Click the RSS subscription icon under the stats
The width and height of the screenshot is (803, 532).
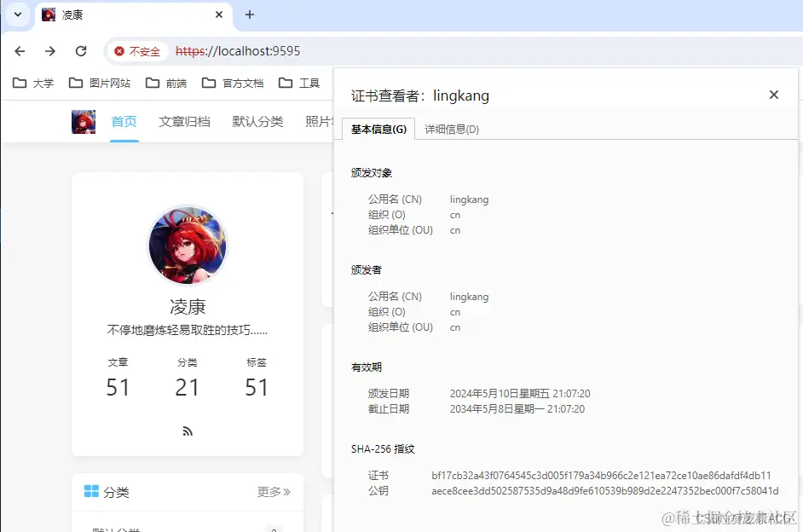coord(187,431)
